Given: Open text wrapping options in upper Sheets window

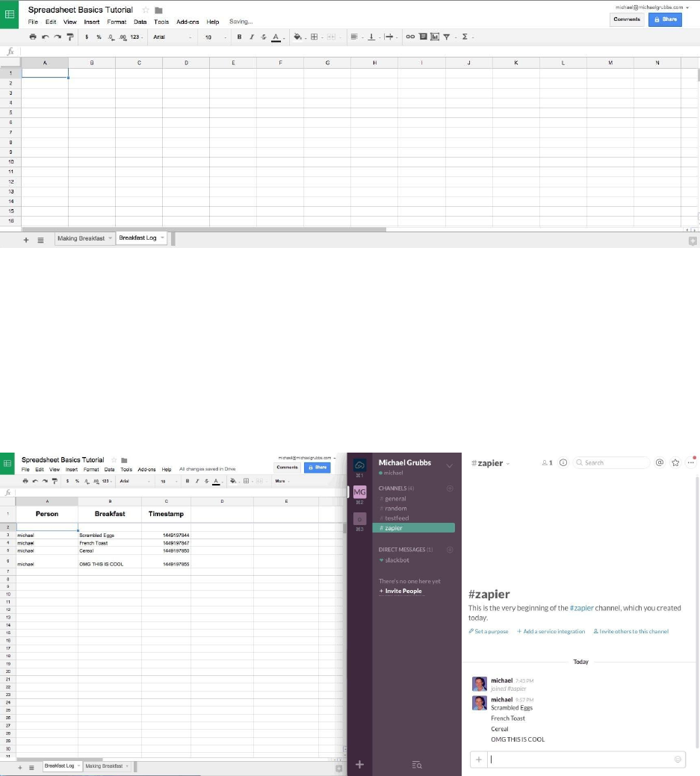Looking at the screenshot, I should pos(389,37).
